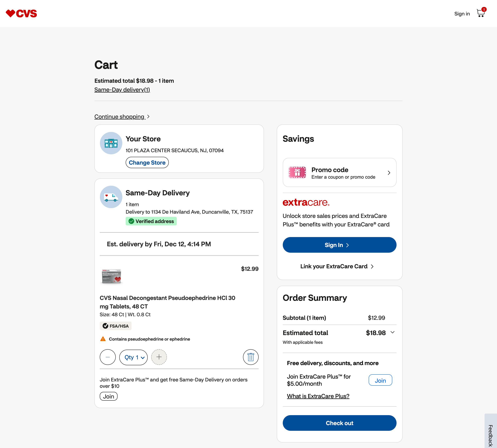The image size is (497, 448).
Task: Click the CVS heart logo
Action: [x=21, y=13]
